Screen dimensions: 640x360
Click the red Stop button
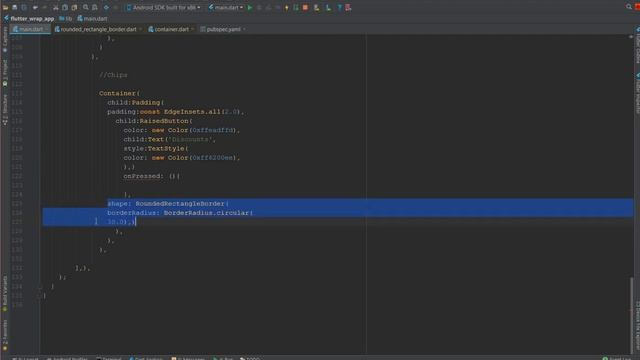pyautogui.click(x=305, y=7)
